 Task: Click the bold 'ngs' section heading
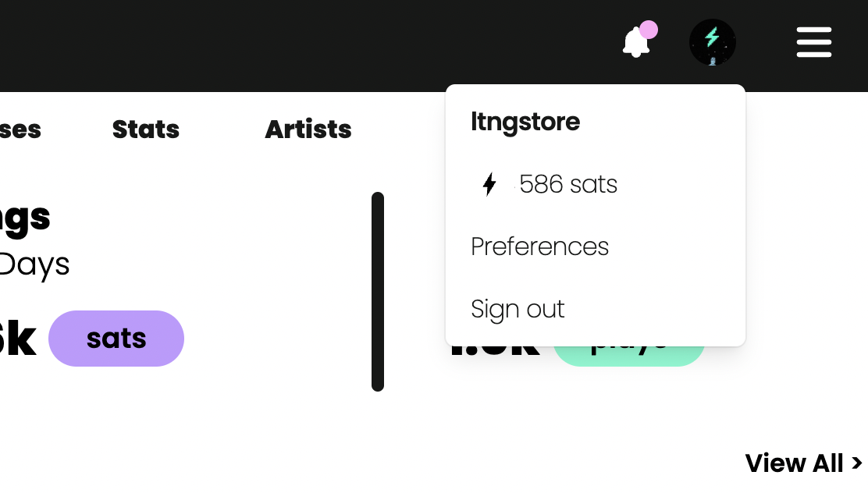[x=25, y=218]
